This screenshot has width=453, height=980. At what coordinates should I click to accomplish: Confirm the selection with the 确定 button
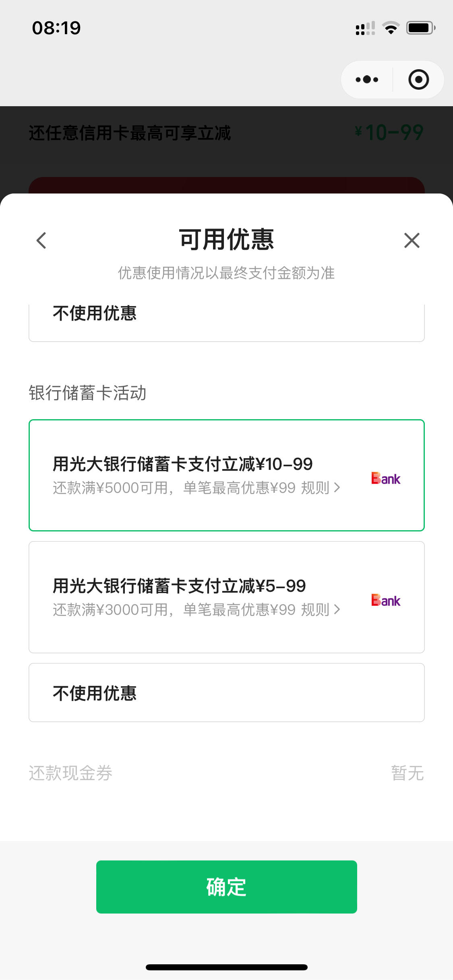[x=227, y=887]
